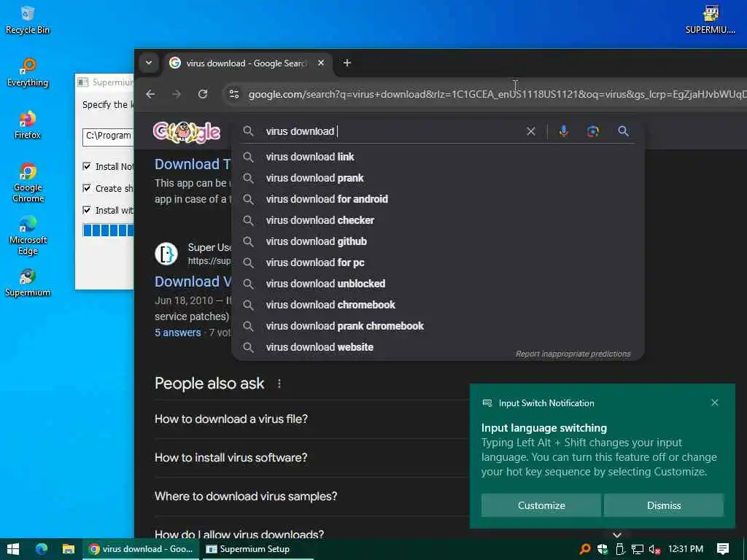Click Chrome's forward navigation arrow
Image resolution: width=747 pixels, height=560 pixels.
click(x=177, y=94)
